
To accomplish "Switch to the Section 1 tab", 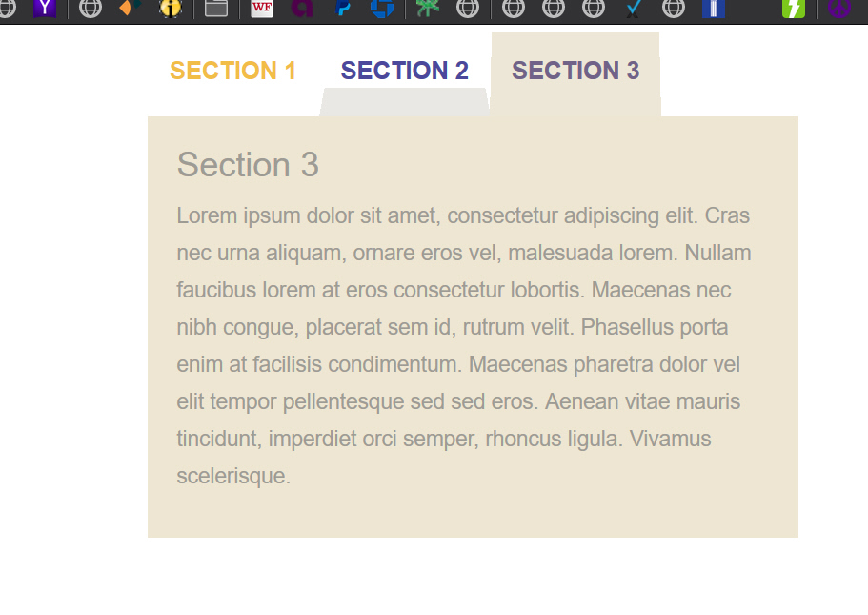I will point(233,71).
